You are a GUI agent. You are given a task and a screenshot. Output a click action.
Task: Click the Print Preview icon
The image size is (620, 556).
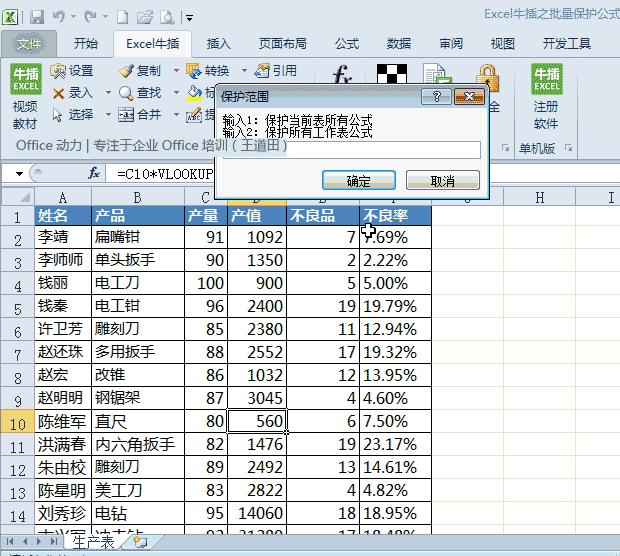pyautogui.click(x=167, y=17)
